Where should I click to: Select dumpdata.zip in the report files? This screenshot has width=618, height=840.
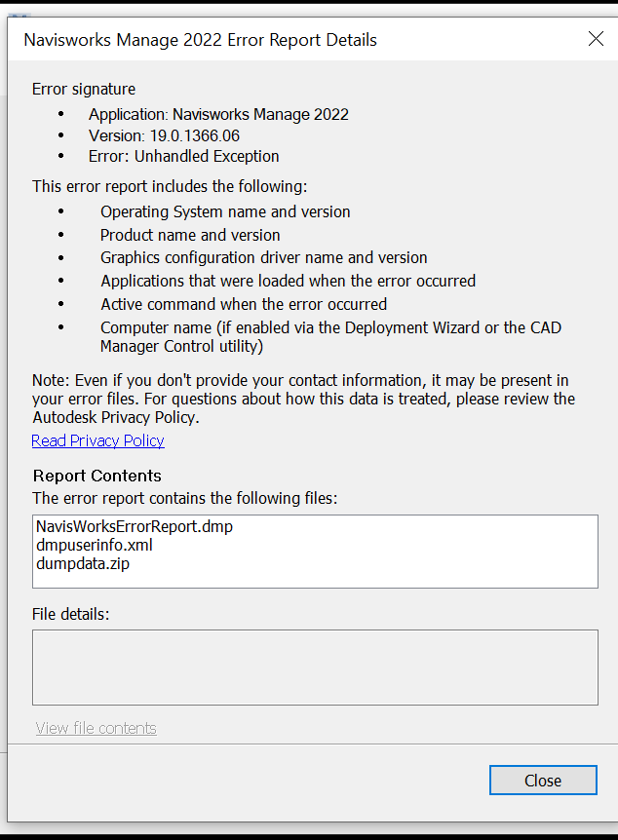[x=83, y=562]
